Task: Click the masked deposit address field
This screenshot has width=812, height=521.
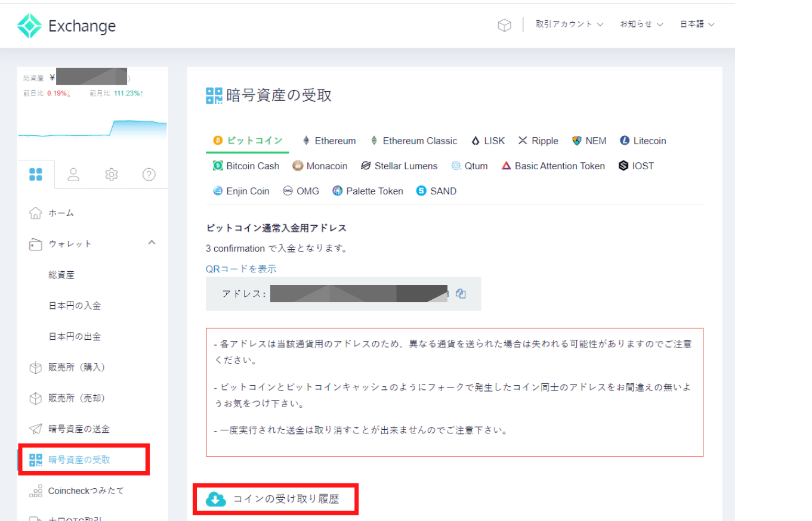Action: point(359,293)
